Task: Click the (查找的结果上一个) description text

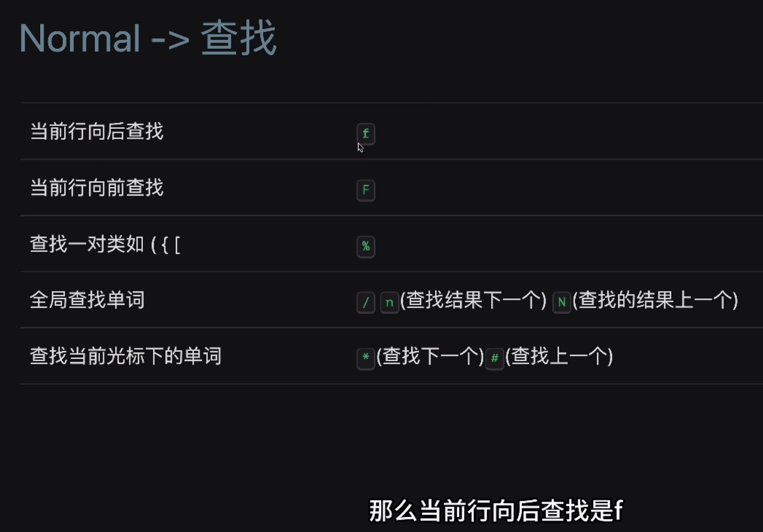Action: [x=655, y=300]
